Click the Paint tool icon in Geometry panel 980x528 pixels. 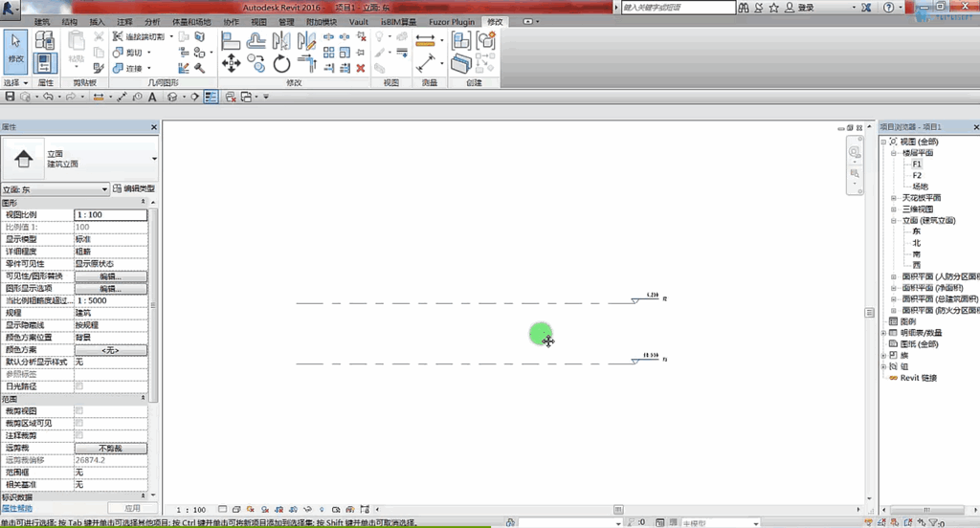tap(199, 68)
